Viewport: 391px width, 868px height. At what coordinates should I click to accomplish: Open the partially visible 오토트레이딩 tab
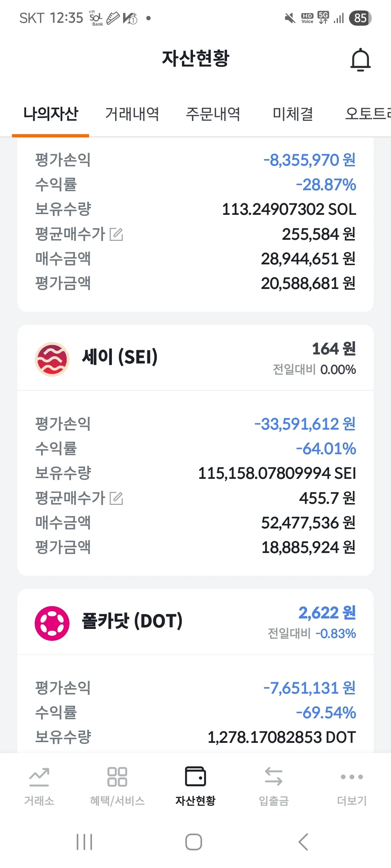coord(367,114)
